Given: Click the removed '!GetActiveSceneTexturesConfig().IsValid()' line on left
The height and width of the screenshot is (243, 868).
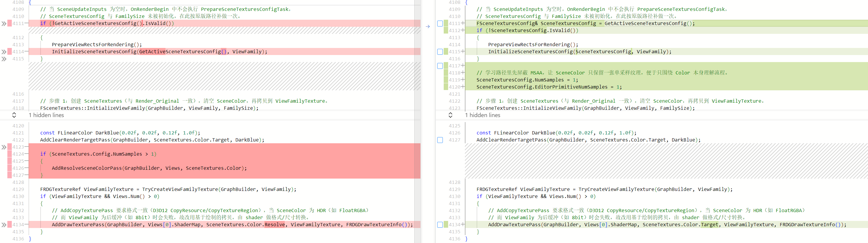Looking at the screenshot, I should coord(224,23).
